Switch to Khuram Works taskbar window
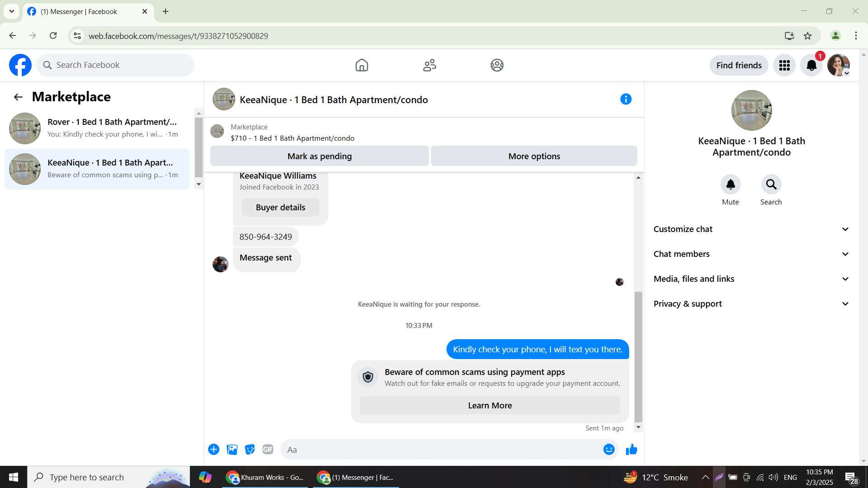The image size is (868, 488). click(x=265, y=477)
